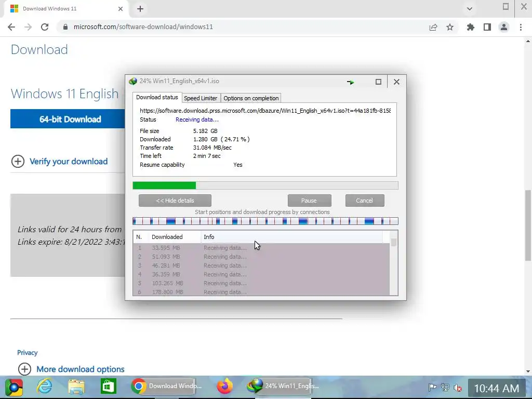Maximize the IDM download dialog

(x=378, y=82)
